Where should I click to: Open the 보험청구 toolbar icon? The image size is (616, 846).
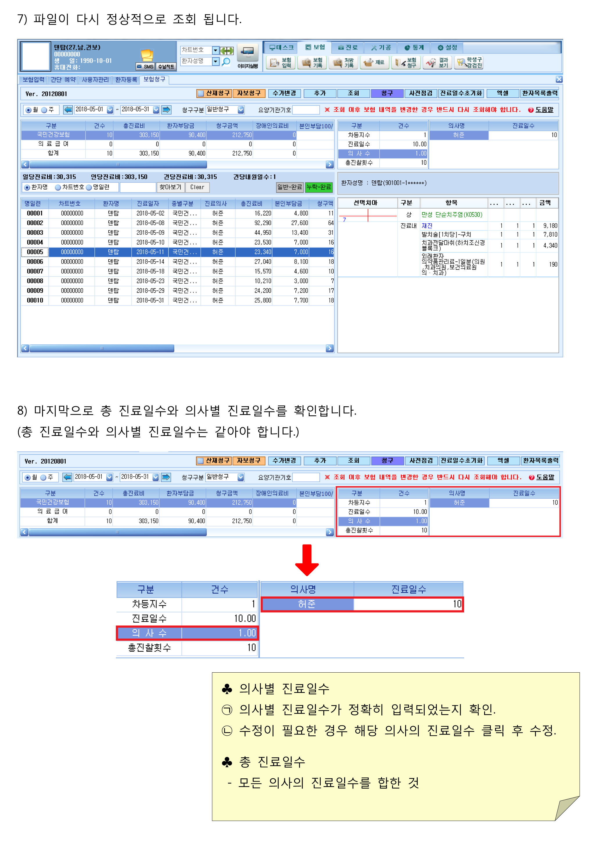coord(406,62)
